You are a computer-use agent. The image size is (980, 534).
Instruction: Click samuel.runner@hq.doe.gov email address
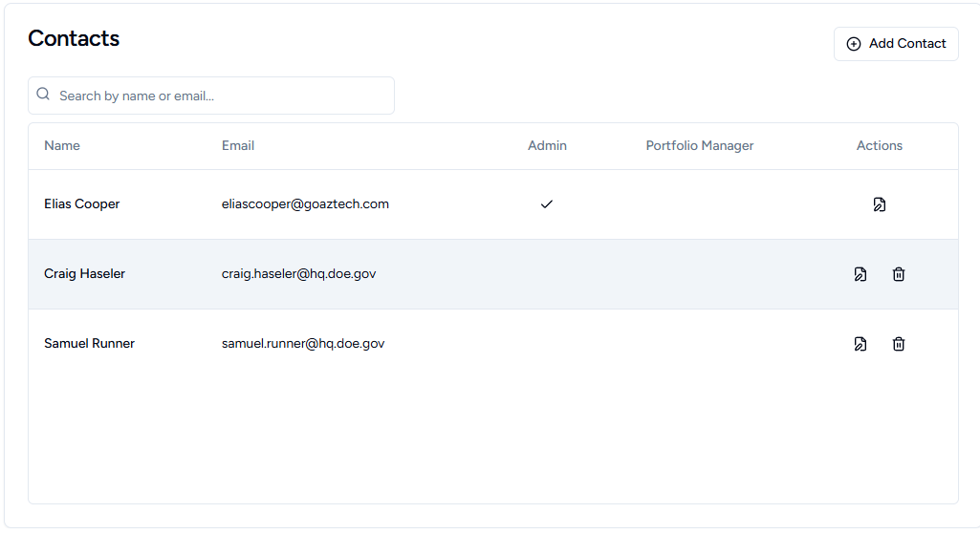[303, 344]
